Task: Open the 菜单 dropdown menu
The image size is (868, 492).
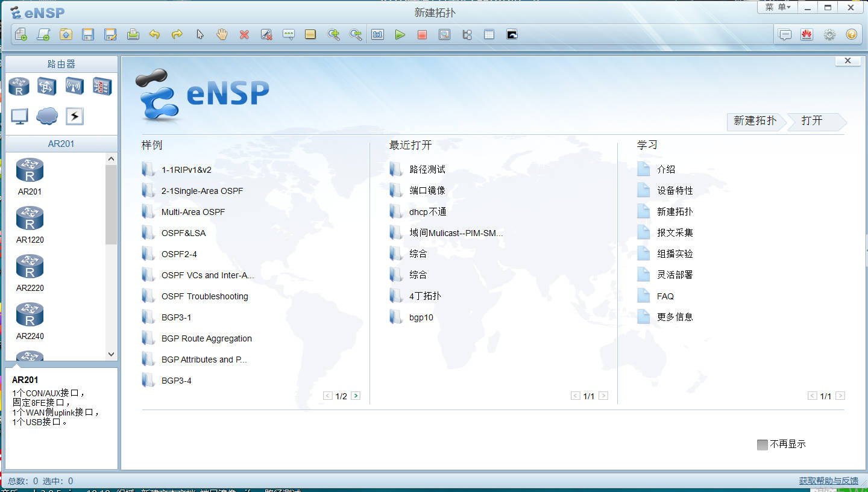Action: point(778,7)
